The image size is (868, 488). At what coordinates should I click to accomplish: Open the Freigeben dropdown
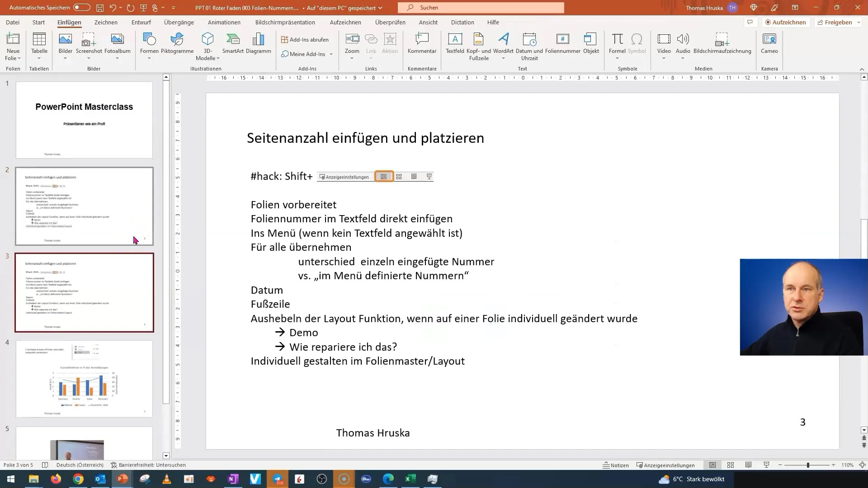click(859, 22)
